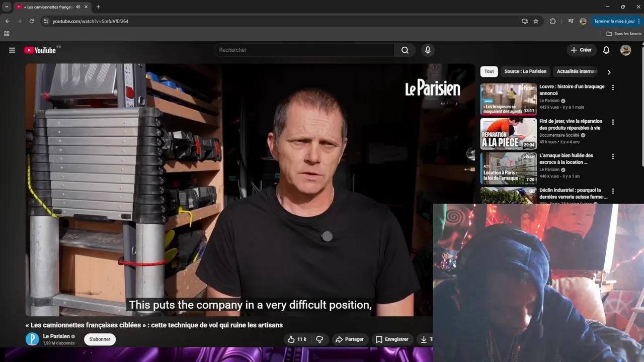Open the YouTube account avatar menu
Screen dimensions: 644x362
625,50
